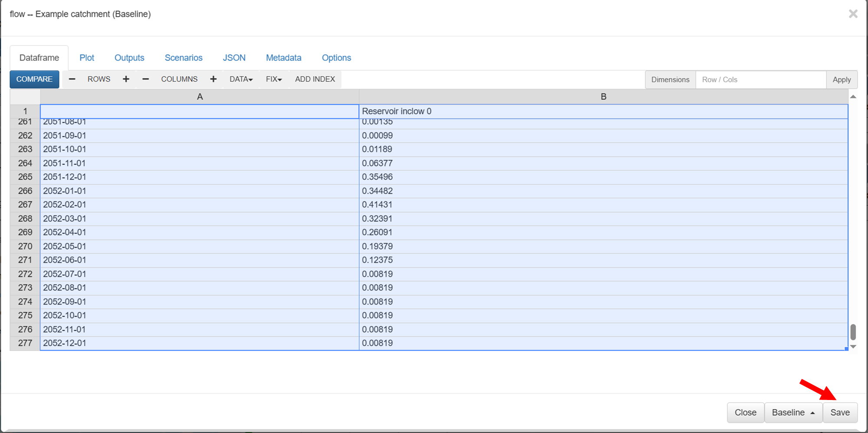
Task: Click the plus icon after COLUMNS
Action: pos(213,79)
